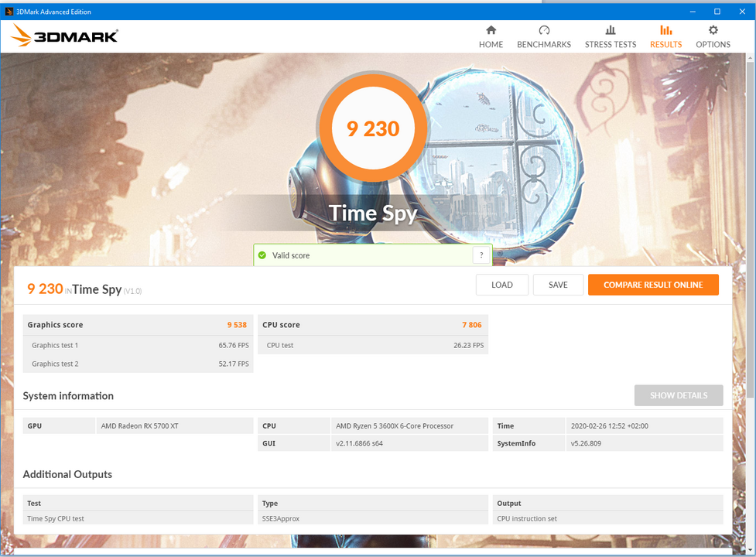Click the Time value 2020-02-26 12:52
This screenshot has width=756, height=557.
(x=610, y=426)
